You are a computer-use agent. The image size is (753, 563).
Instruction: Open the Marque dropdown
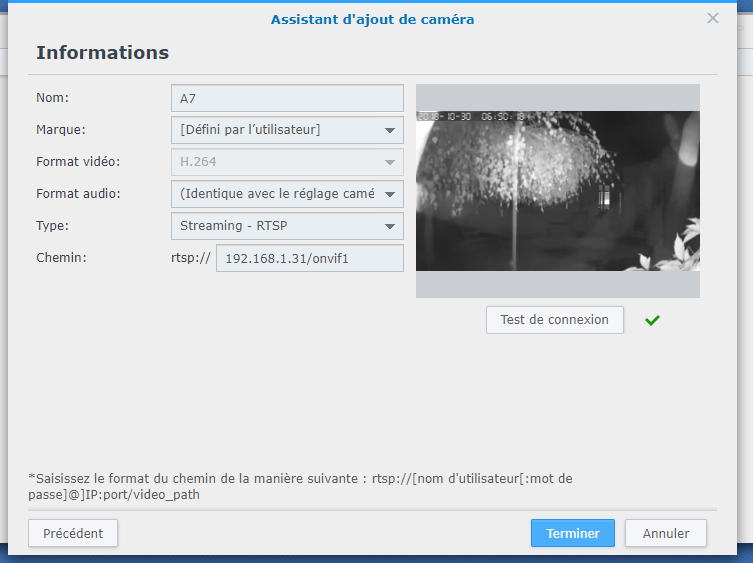389,130
